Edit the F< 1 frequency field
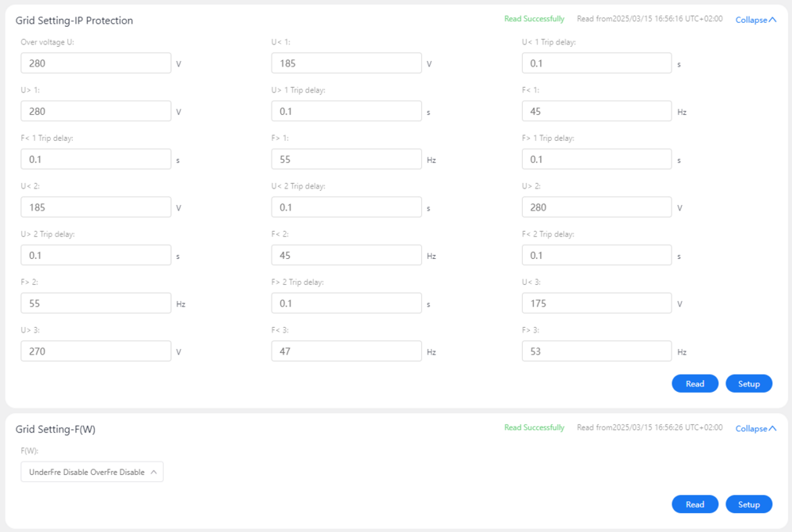 click(x=596, y=112)
